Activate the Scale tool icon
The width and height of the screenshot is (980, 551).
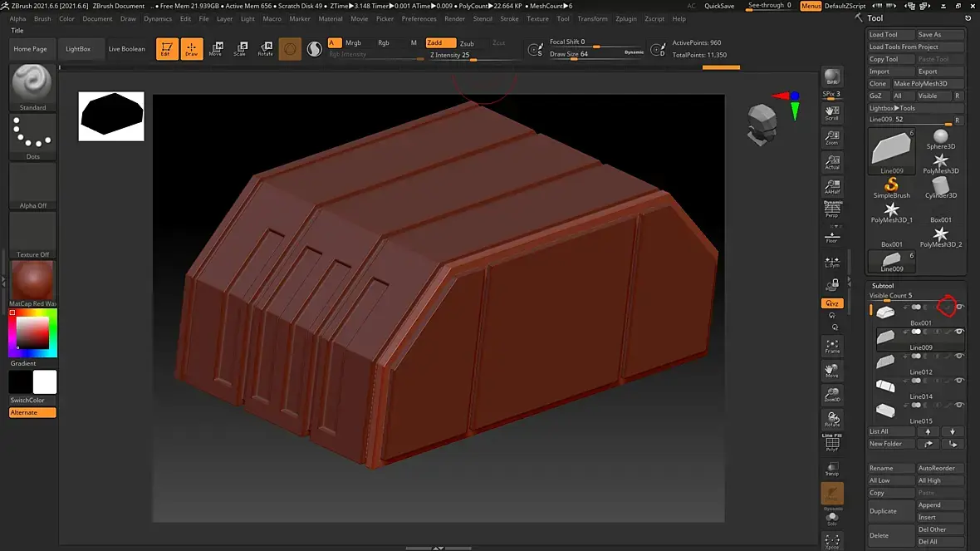click(240, 48)
